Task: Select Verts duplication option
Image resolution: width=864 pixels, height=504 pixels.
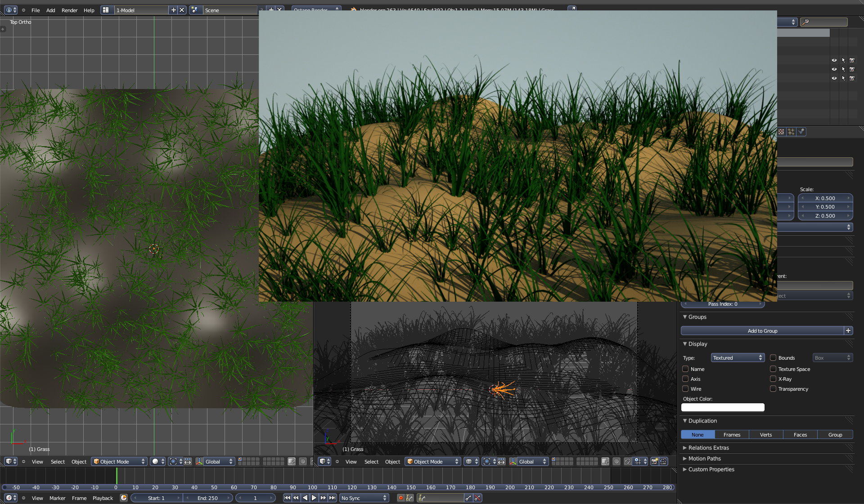Action: click(x=765, y=434)
